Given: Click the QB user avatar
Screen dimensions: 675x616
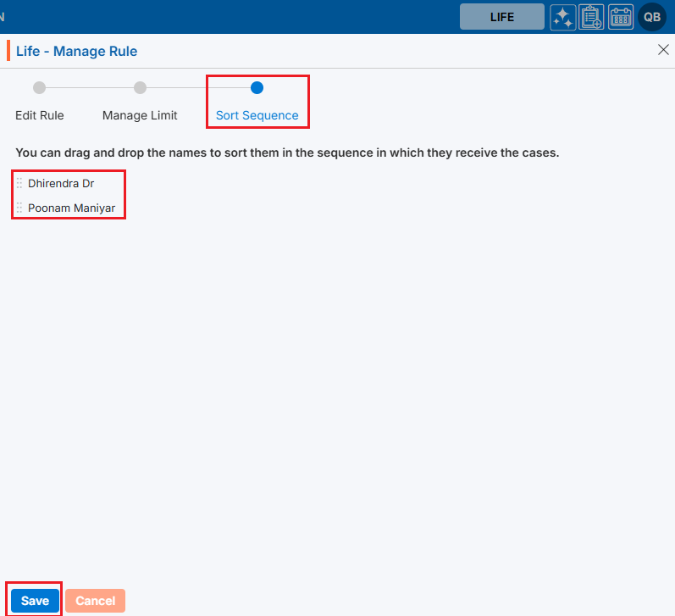Looking at the screenshot, I should pos(652,17).
